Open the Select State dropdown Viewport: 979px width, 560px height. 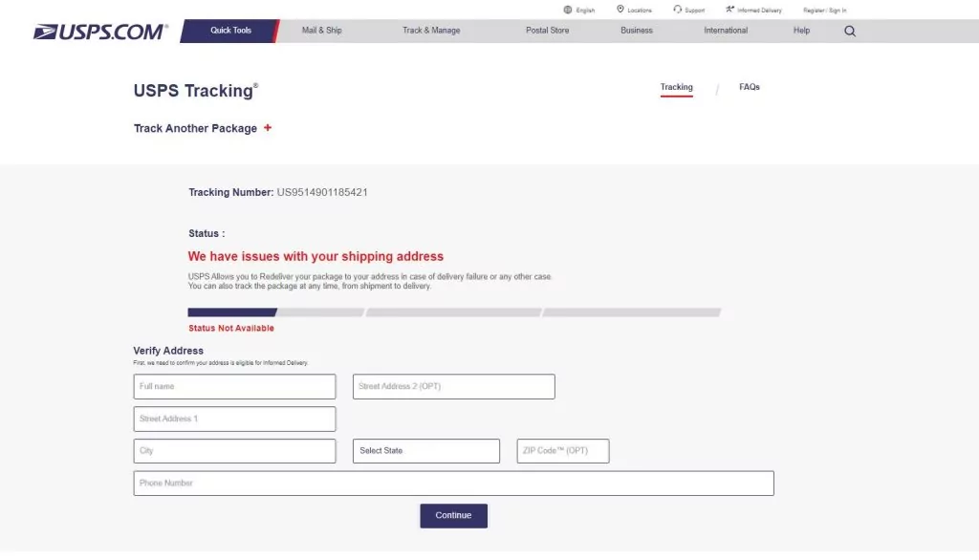[425, 451]
